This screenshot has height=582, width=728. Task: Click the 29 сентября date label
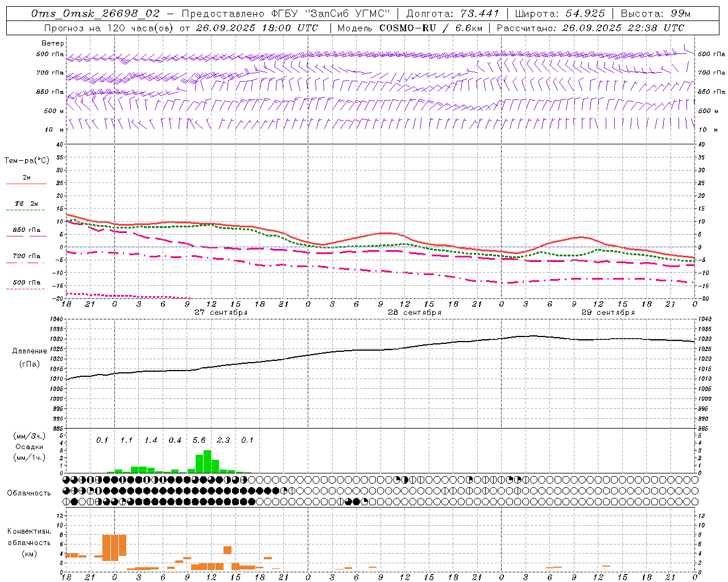(608, 313)
